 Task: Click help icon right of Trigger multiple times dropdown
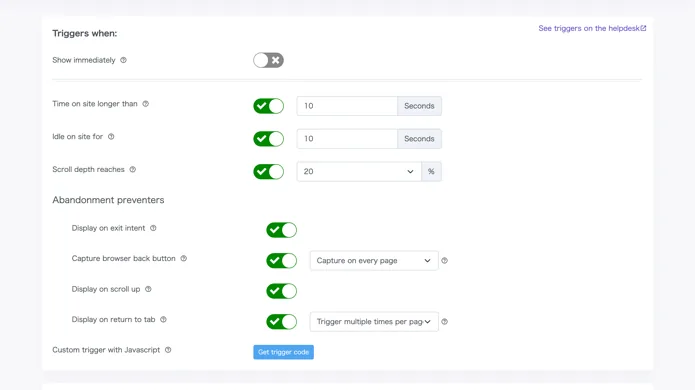pos(445,322)
